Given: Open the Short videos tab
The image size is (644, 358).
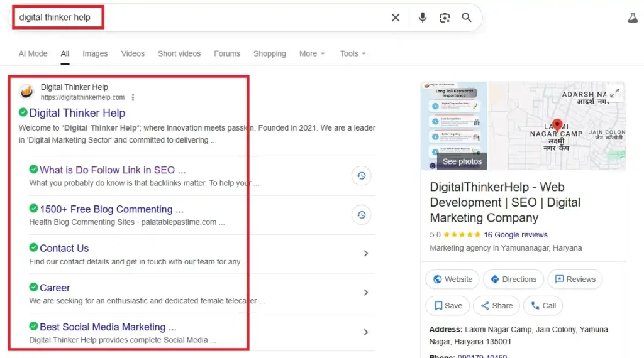Looking at the screenshot, I should (x=179, y=54).
